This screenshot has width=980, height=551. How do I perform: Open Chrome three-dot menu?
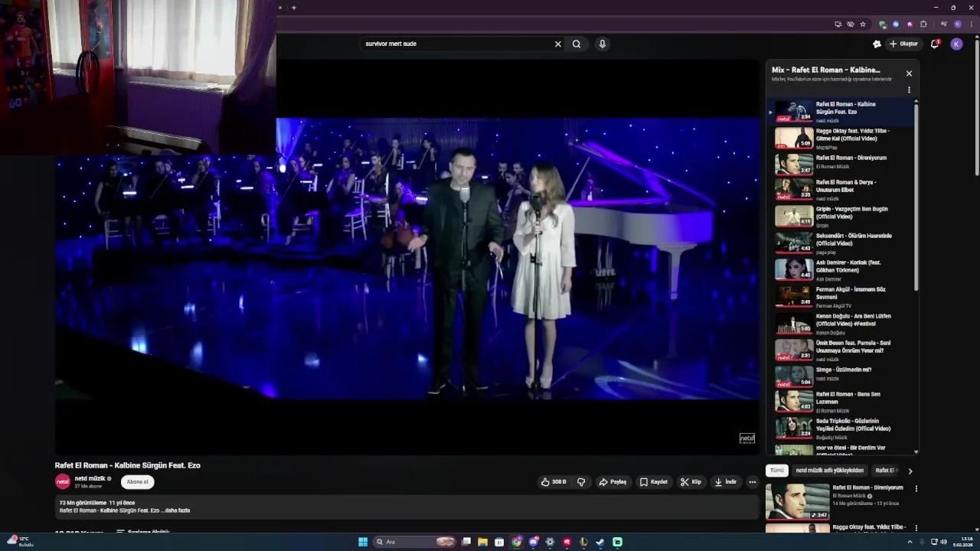(x=972, y=24)
